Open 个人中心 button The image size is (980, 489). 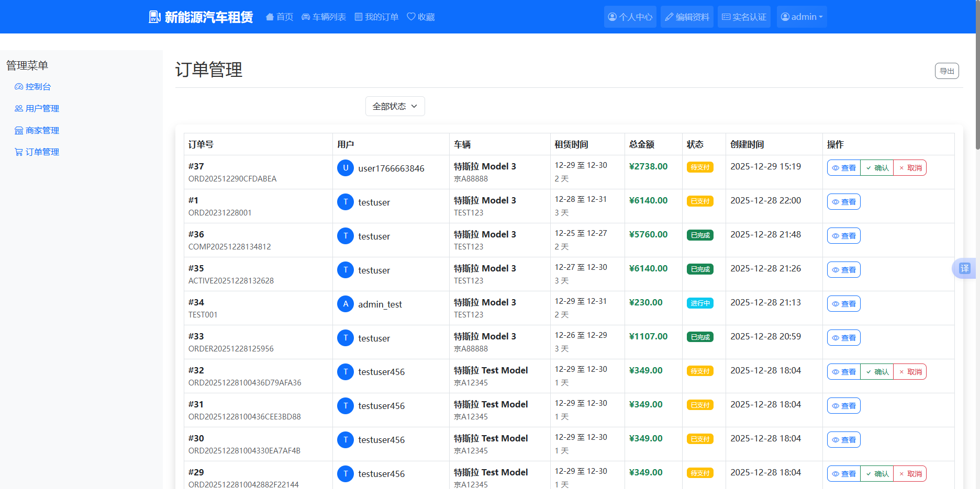[630, 17]
